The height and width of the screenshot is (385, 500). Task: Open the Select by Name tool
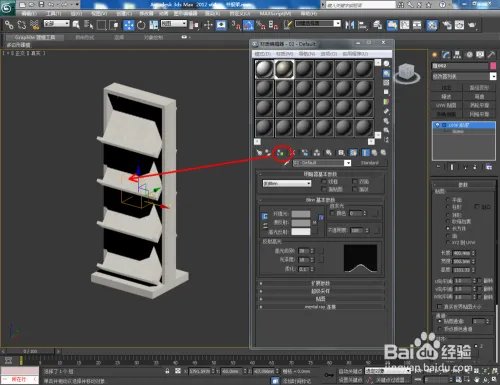88,25
